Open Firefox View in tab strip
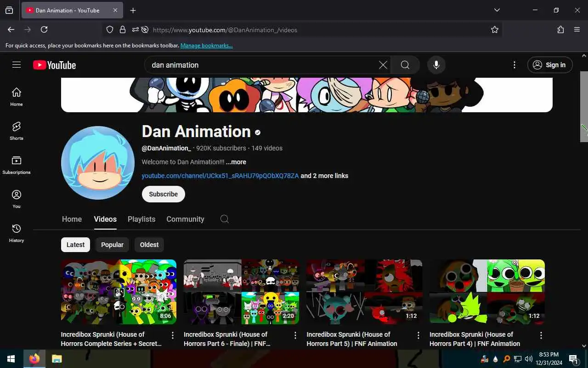 point(9,10)
